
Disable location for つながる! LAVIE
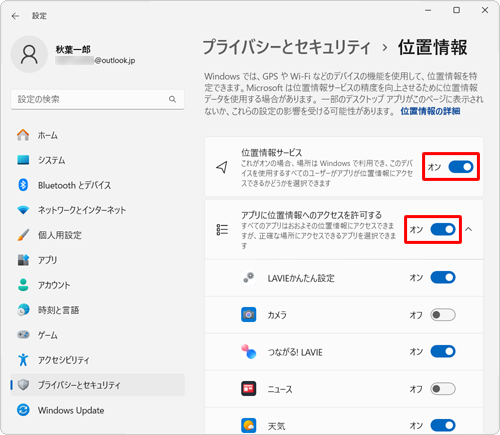click(x=443, y=351)
